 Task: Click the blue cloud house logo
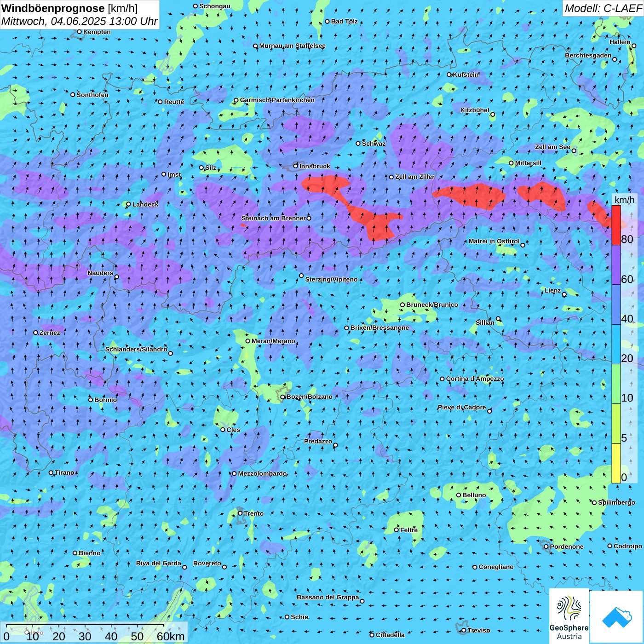[617, 617]
